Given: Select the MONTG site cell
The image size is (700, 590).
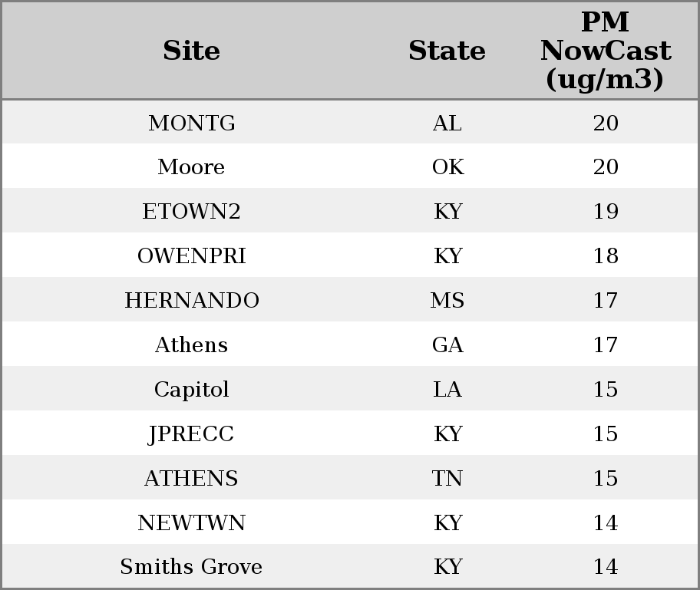Looking at the screenshot, I should pyautogui.click(x=192, y=123).
